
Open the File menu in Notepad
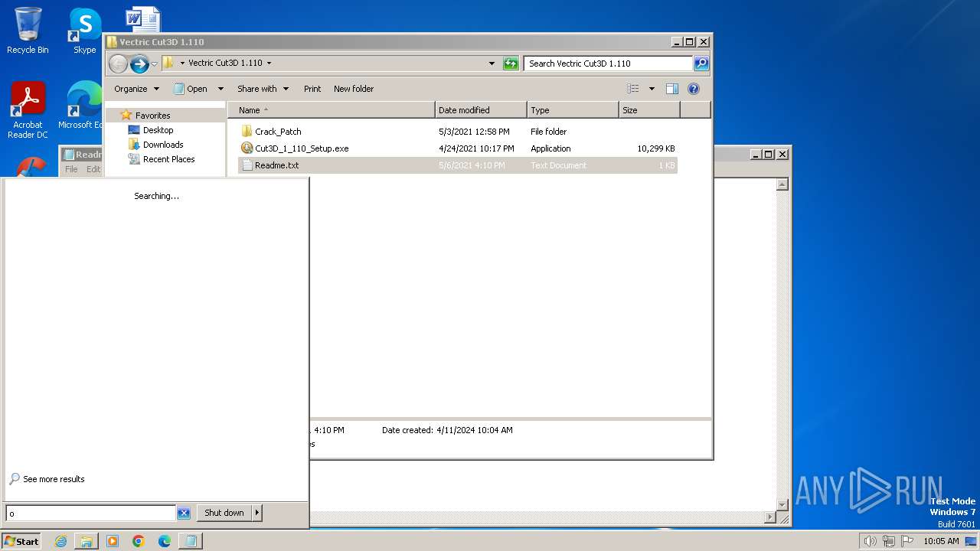[71, 169]
